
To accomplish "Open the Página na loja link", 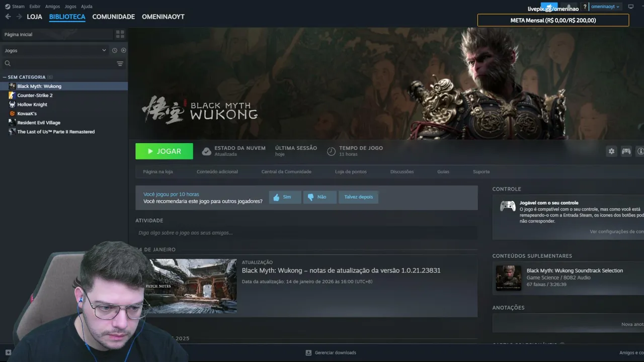I will [x=158, y=171].
